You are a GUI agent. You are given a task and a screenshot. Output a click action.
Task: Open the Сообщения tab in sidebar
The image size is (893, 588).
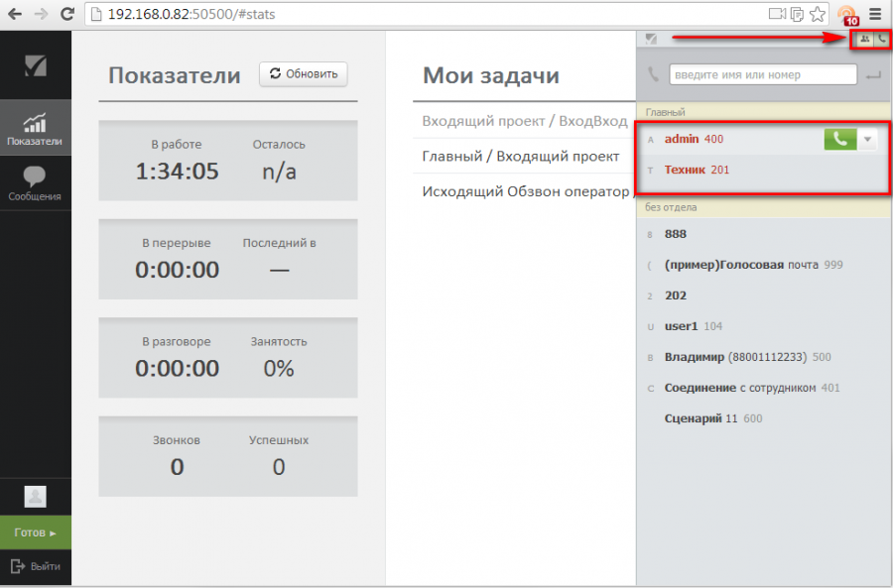click(36, 184)
